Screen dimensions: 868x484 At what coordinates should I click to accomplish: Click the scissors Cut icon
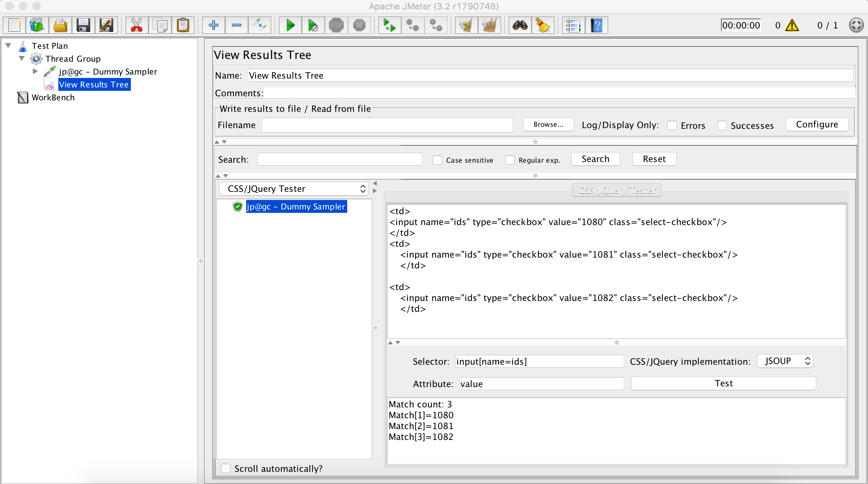click(137, 25)
